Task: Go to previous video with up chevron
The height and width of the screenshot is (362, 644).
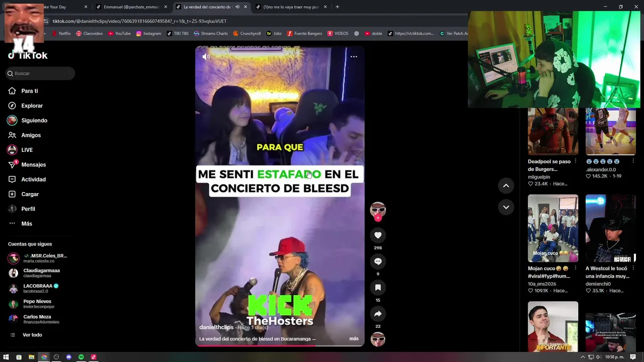Action: [506, 186]
